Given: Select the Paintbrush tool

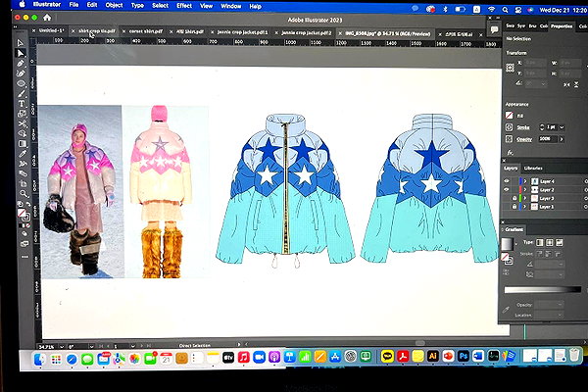Looking at the screenshot, I should [22, 93].
